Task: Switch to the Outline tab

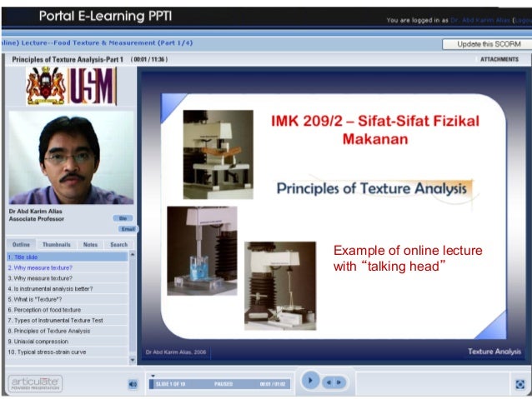Action: click(21, 244)
